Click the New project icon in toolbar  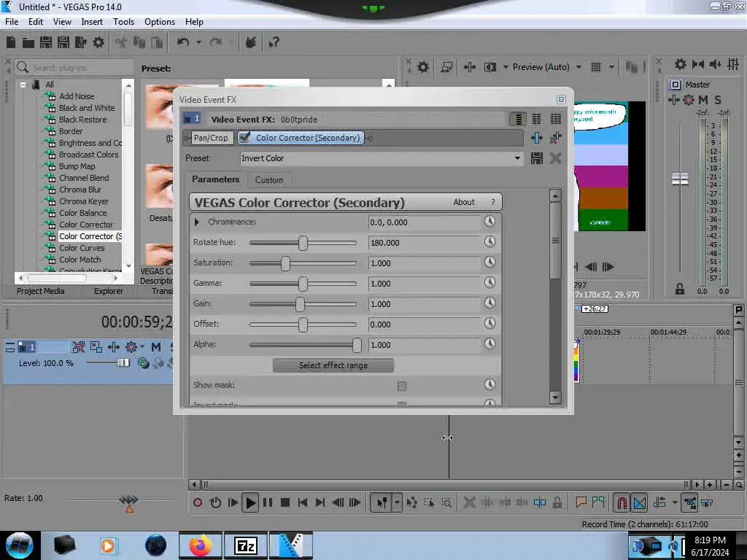(x=11, y=43)
